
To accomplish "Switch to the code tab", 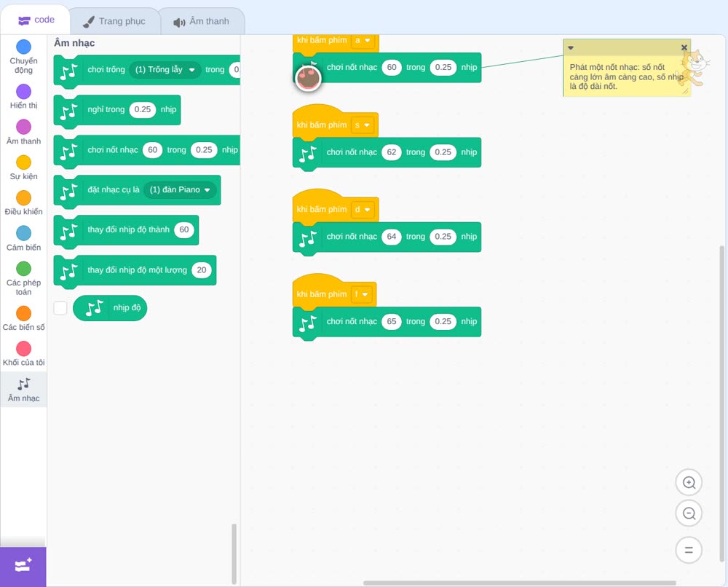I will (x=36, y=20).
